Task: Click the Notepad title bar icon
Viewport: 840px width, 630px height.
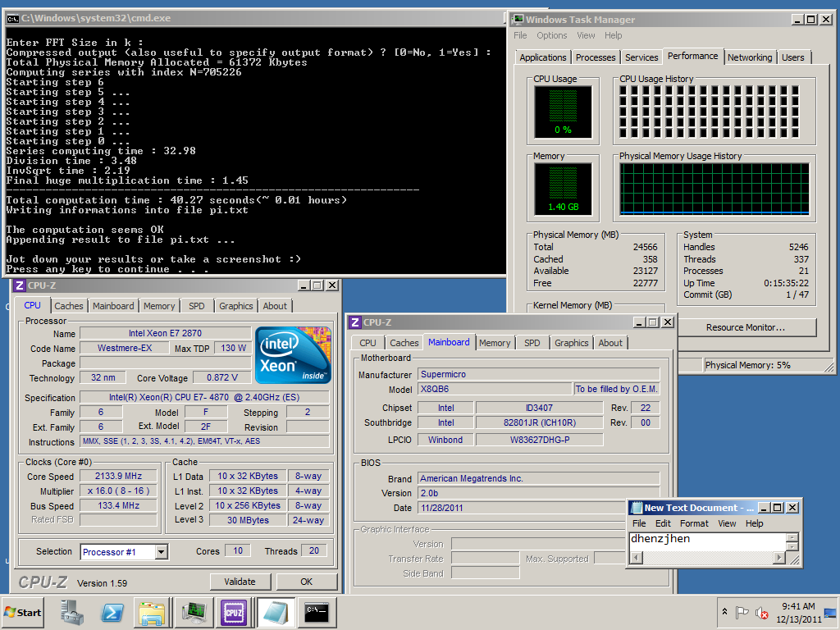Action: point(637,507)
